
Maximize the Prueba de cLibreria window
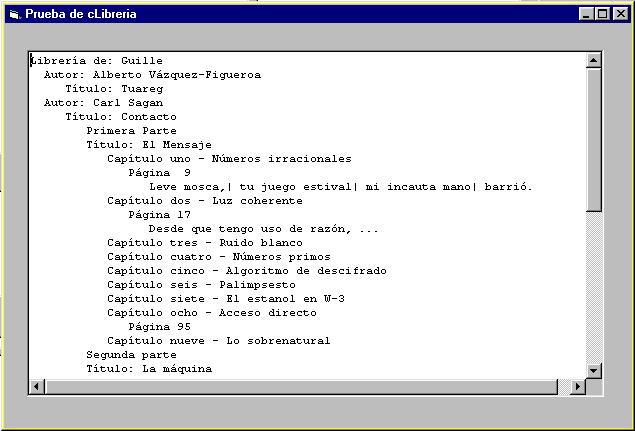point(602,14)
